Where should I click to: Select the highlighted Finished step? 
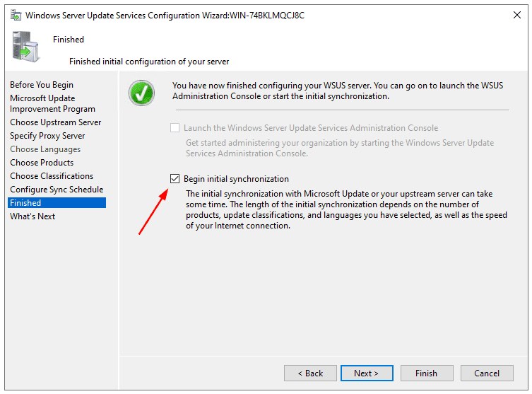coord(57,203)
